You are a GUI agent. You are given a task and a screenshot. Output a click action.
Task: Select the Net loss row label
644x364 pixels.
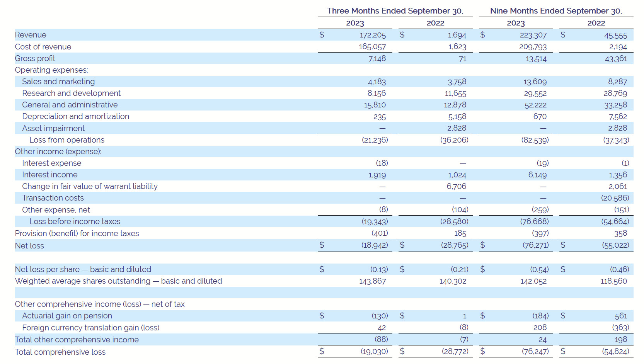pyautogui.click(x=29, y=246)
